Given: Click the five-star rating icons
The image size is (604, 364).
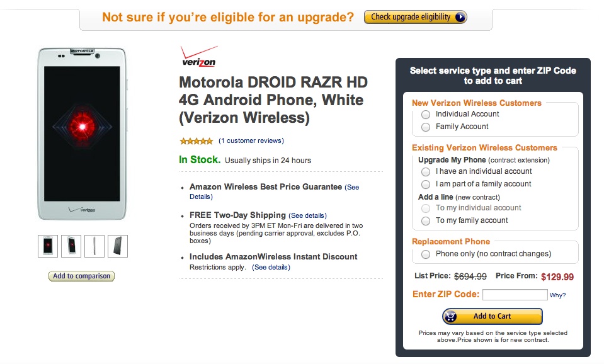Looking at the screenshot, I should click(x=196, y=141).
